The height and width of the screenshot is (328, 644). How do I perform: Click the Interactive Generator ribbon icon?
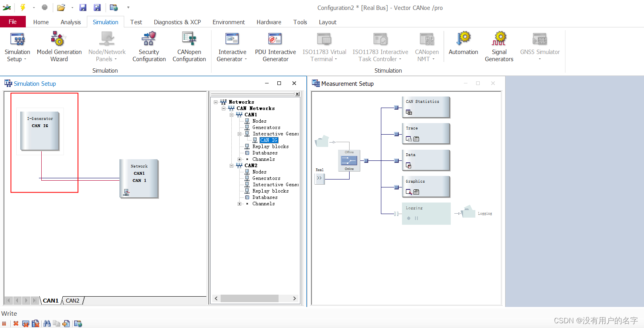pyautogui.click(x=232, y=39)
